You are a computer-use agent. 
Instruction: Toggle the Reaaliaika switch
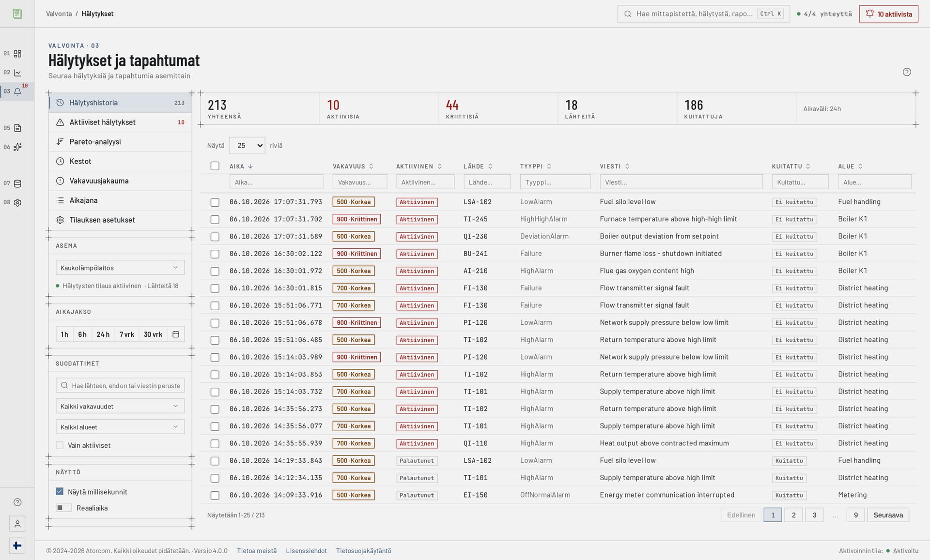[x=64, y=508]
